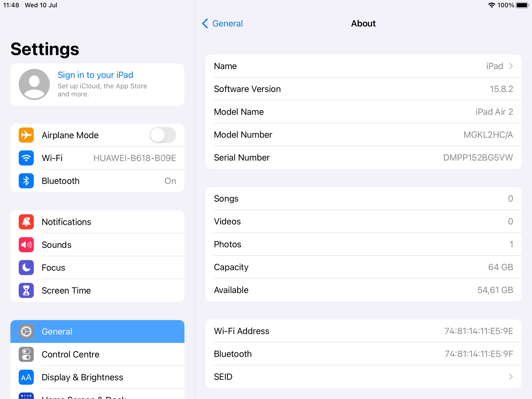The width and height of the screenshot is (532, 399).
Task: Tap the Wi-Fi status bar icon
Action: point(491,5)
